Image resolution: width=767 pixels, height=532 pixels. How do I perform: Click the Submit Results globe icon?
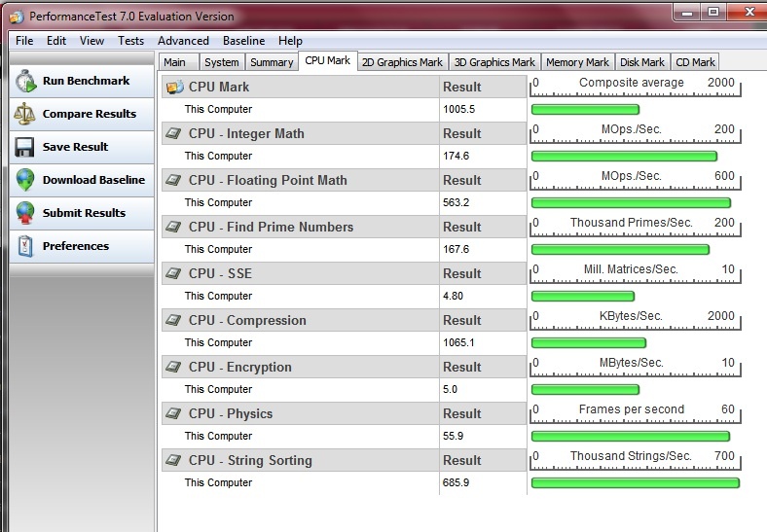pos(25,213)
